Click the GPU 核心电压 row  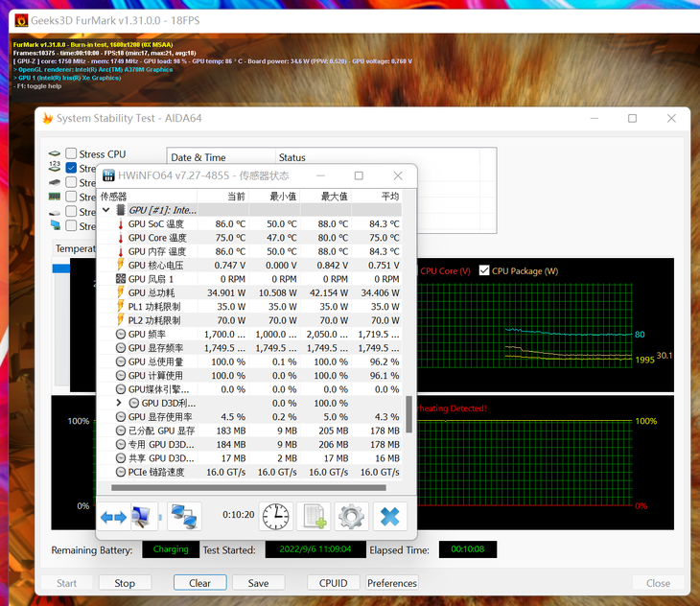[249, 265]
